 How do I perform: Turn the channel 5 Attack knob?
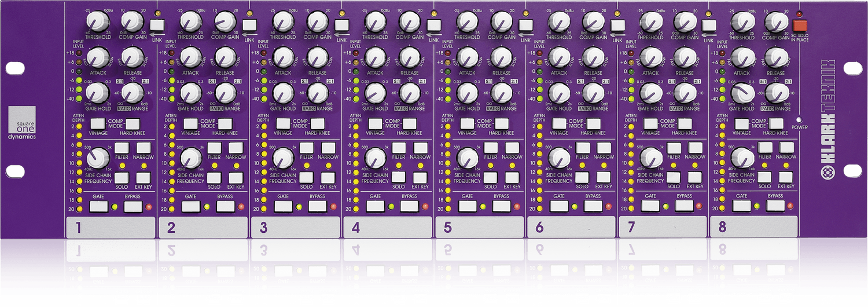(467, 57)
